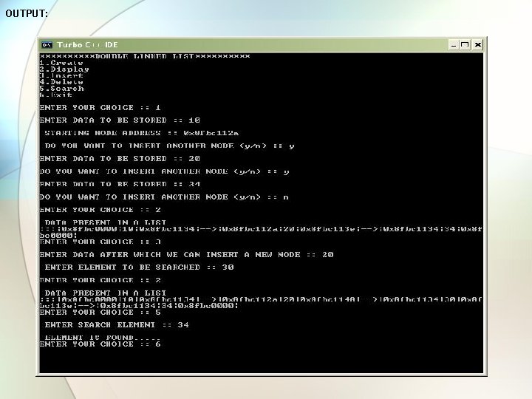Click 'ENTER YOUR CHOICE :: 1' line

[x=100, y=108]
